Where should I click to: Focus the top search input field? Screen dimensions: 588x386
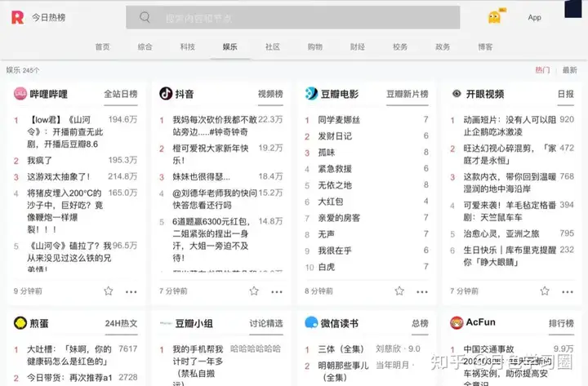tap(293, 17)
